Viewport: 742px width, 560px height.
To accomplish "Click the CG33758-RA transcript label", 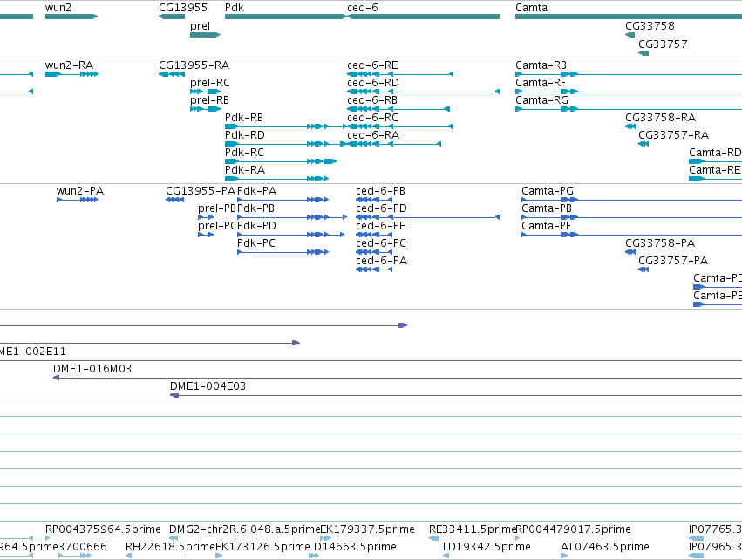I will (661, 118).
